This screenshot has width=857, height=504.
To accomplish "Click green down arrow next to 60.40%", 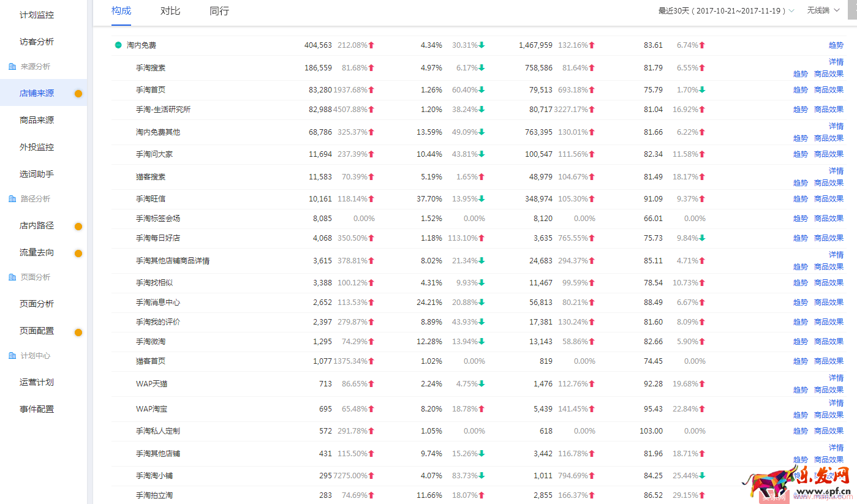I will [x=481, y=90].
